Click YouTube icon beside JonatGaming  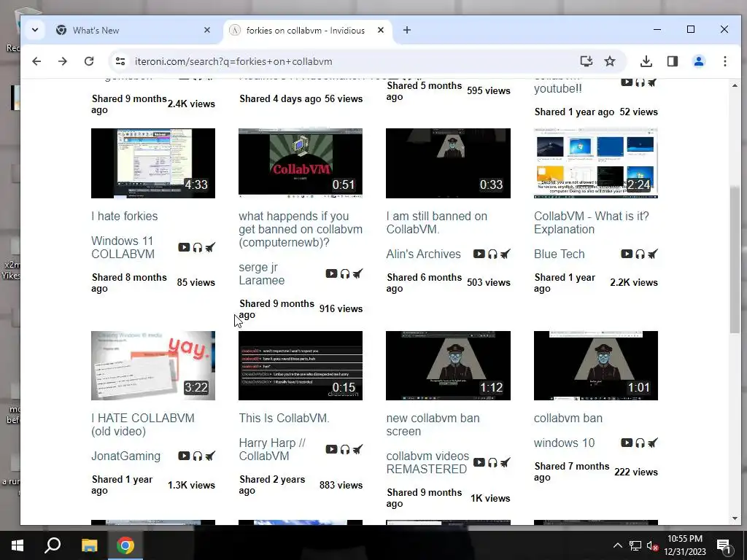[184, 456]
